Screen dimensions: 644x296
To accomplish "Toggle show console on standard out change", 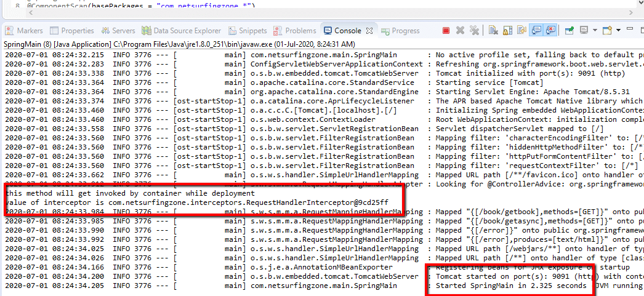I will pyautogui.click(x=536, y=30).
